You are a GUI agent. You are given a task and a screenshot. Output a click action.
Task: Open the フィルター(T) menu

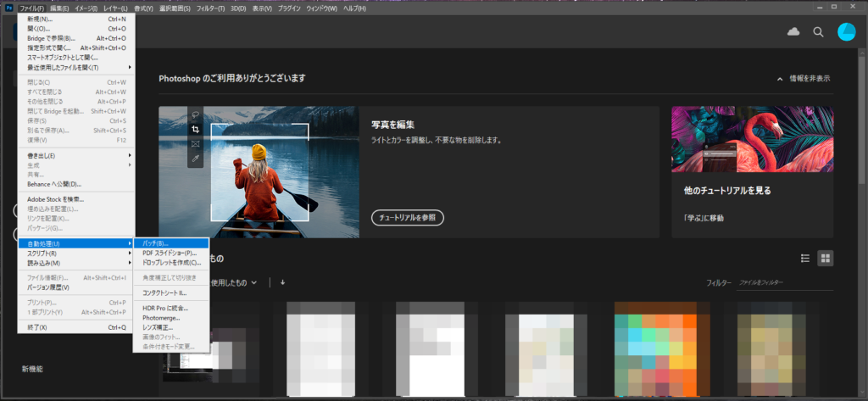210,8
